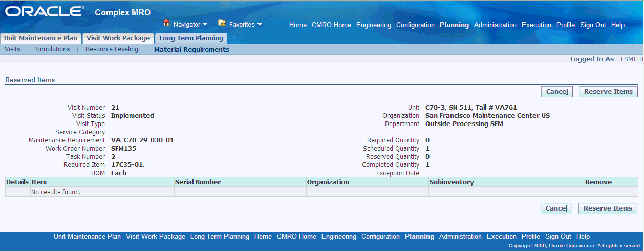Click the Details column header
The width and height of the screenshot is (644, 251).
click(x=17, y=182)
